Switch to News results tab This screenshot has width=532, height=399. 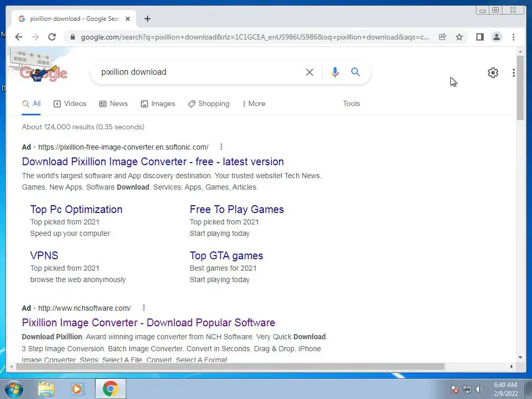point(114,104)
